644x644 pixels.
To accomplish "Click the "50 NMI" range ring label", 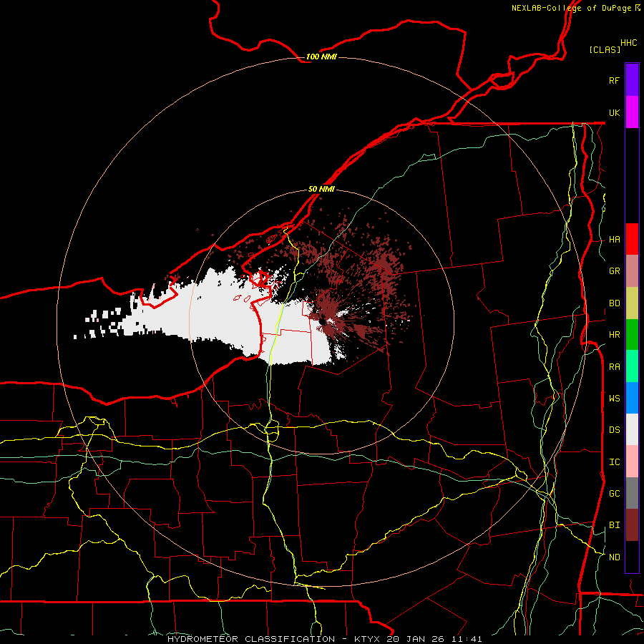I will click(x=321, y=189).
